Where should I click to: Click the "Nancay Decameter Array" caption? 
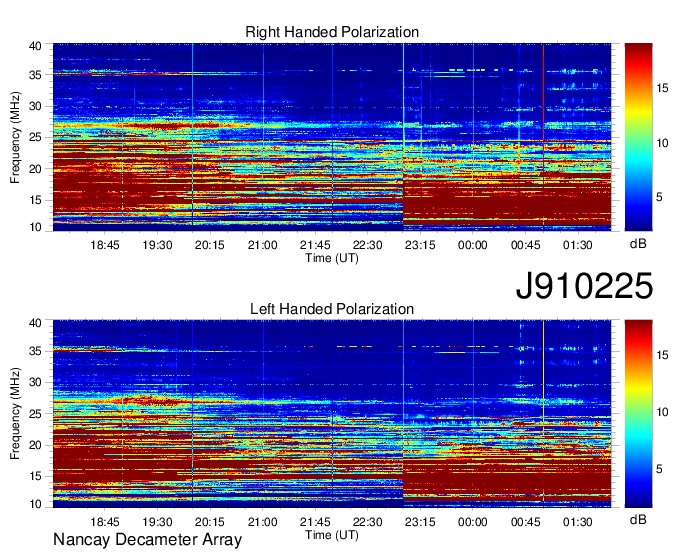click(147, 540)
